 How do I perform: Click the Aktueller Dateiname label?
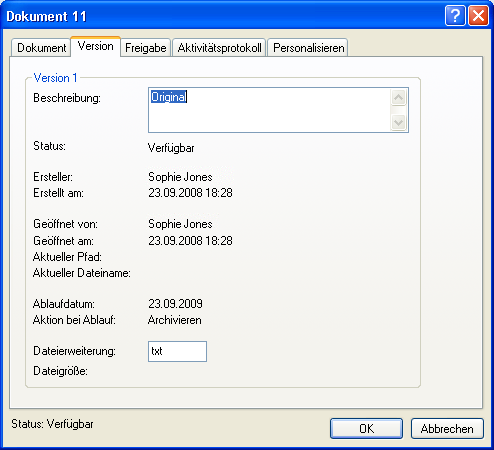[82, 273]
